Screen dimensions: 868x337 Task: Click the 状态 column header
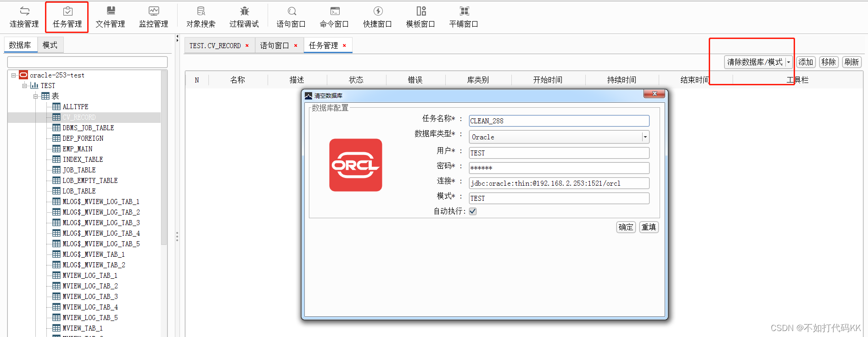pyautogui.click(x=356, y=80)
